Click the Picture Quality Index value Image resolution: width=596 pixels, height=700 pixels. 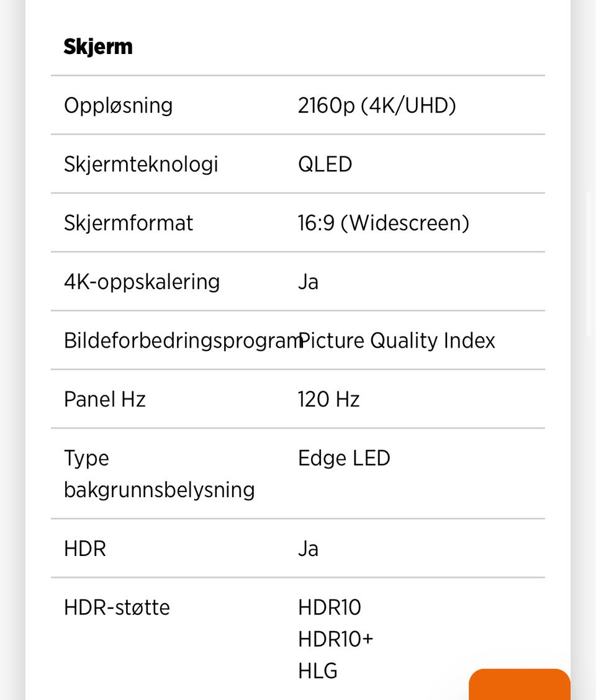397,341
